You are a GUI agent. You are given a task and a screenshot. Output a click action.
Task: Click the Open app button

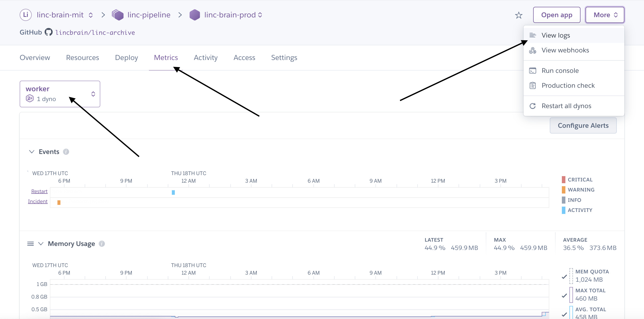click(x=556, y=15)
